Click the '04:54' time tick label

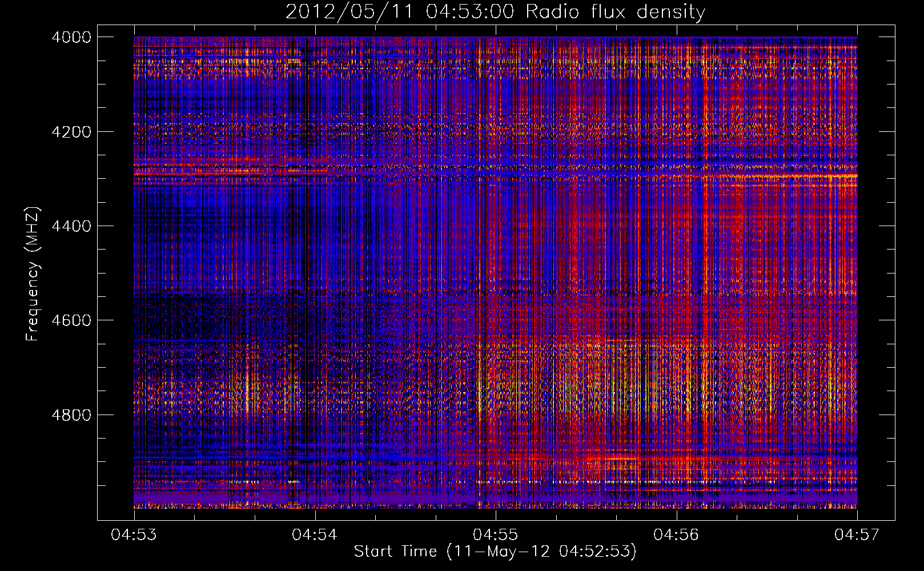pos(315,534)
